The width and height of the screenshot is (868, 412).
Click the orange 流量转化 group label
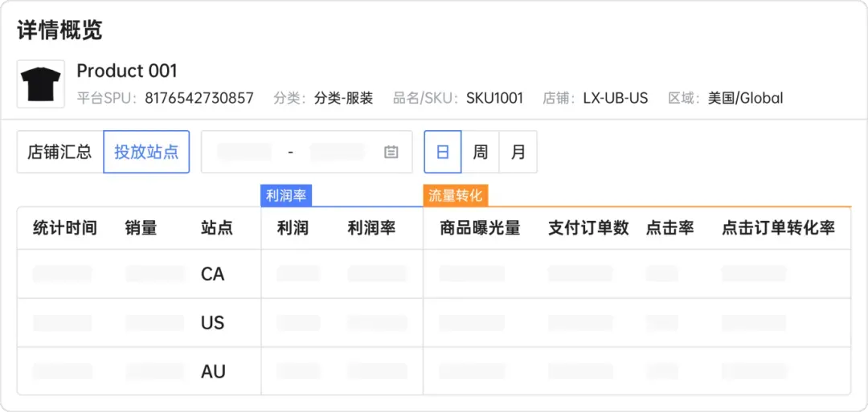click(456, 196)
